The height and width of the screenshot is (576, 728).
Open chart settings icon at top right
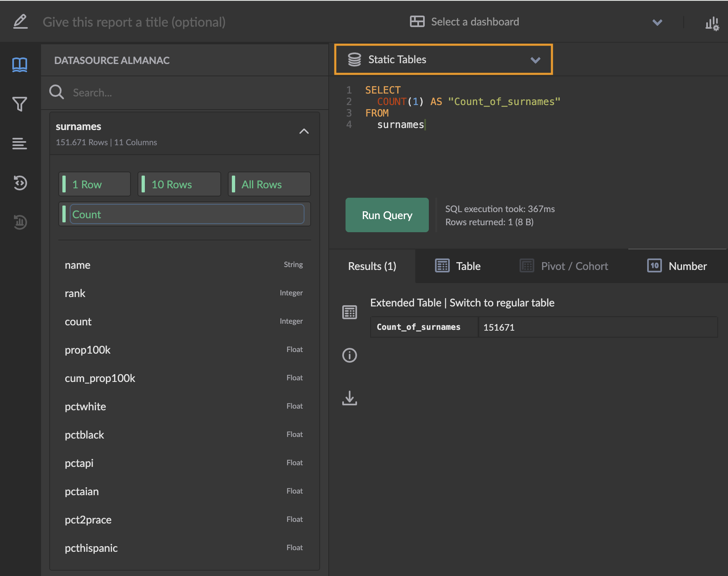712,23
